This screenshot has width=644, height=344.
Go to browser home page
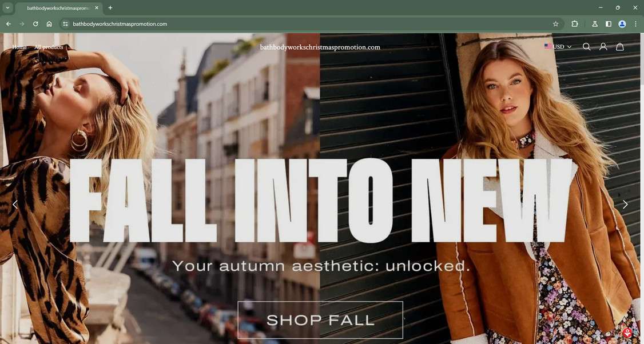tap(49, 24)
